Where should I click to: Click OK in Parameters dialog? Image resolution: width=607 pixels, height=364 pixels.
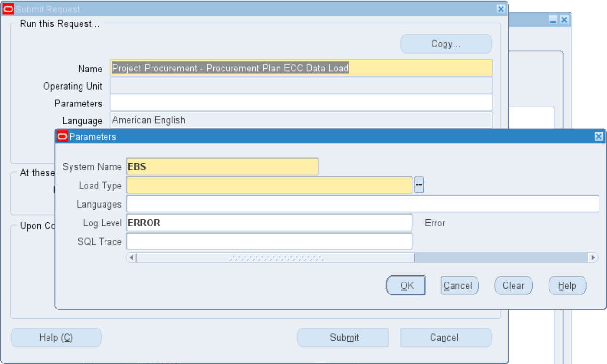coord(406,286)
